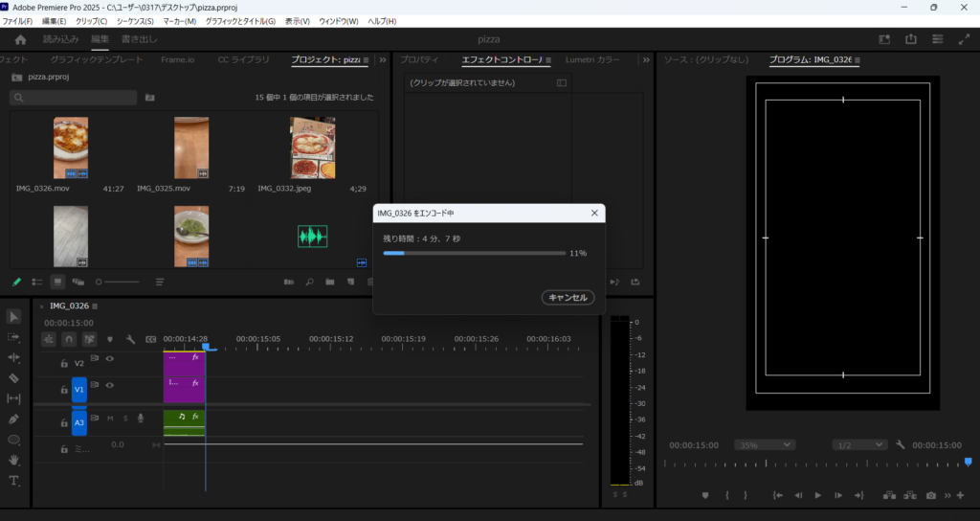Select the Type tool
The image size is (980, 521).
click(x=13, y=480)
